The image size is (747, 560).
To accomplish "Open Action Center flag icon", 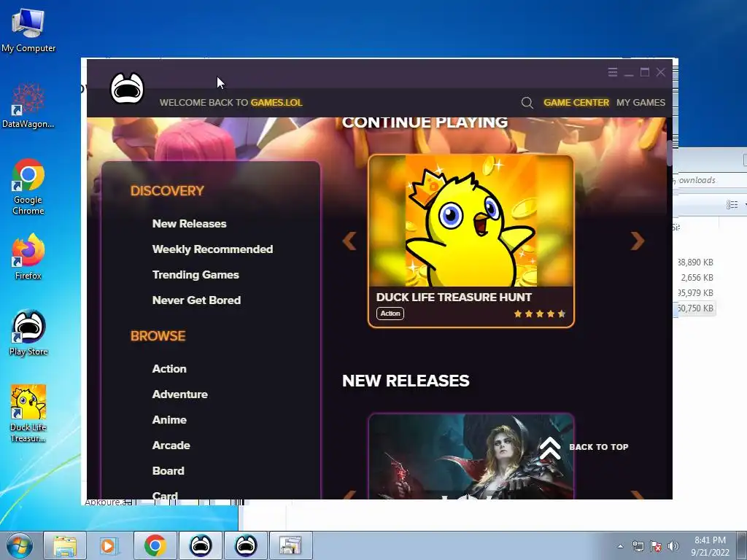I will 656,546.
